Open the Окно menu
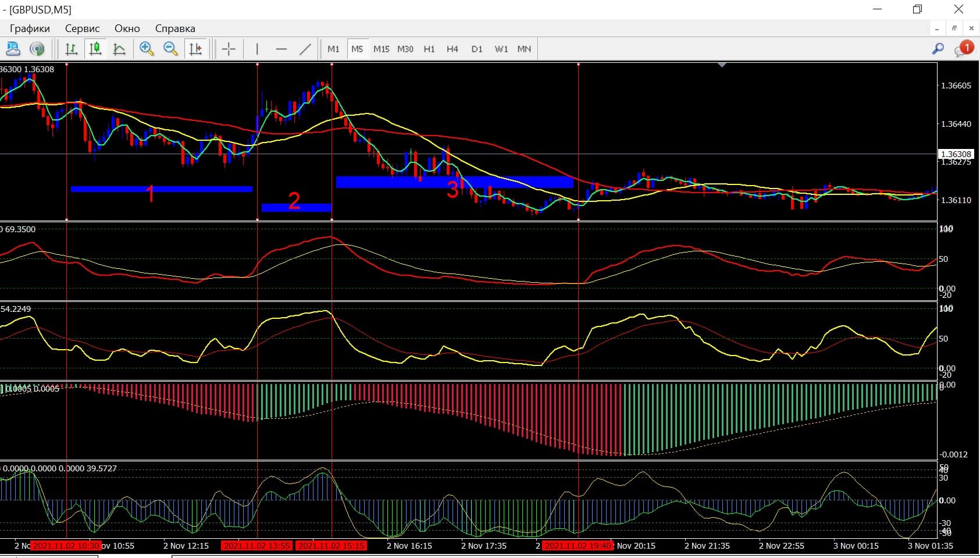 tap(127, 29)
